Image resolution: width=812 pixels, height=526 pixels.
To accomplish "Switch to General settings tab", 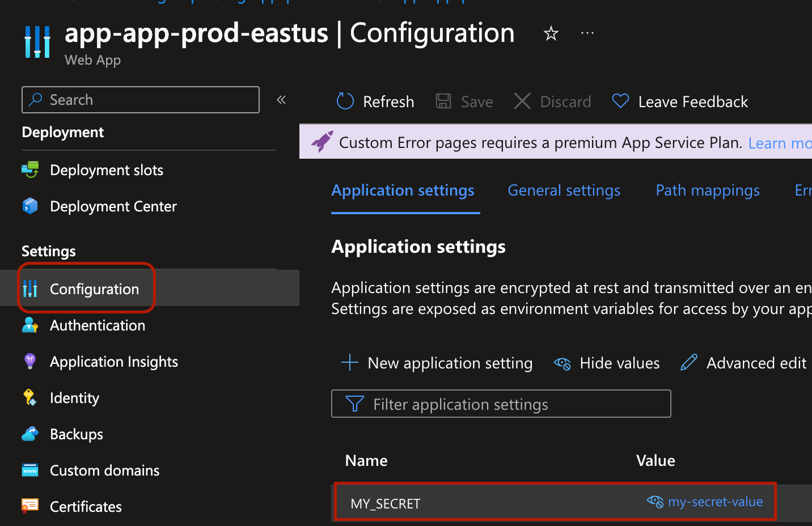I will tap(564, 190).
